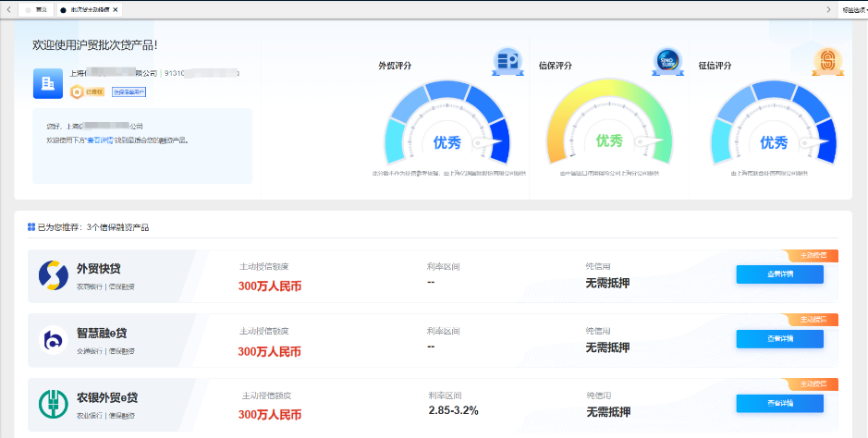Click the 外贸评分 medal icon
The image size is (868, 438).
[x=506, y=62]
